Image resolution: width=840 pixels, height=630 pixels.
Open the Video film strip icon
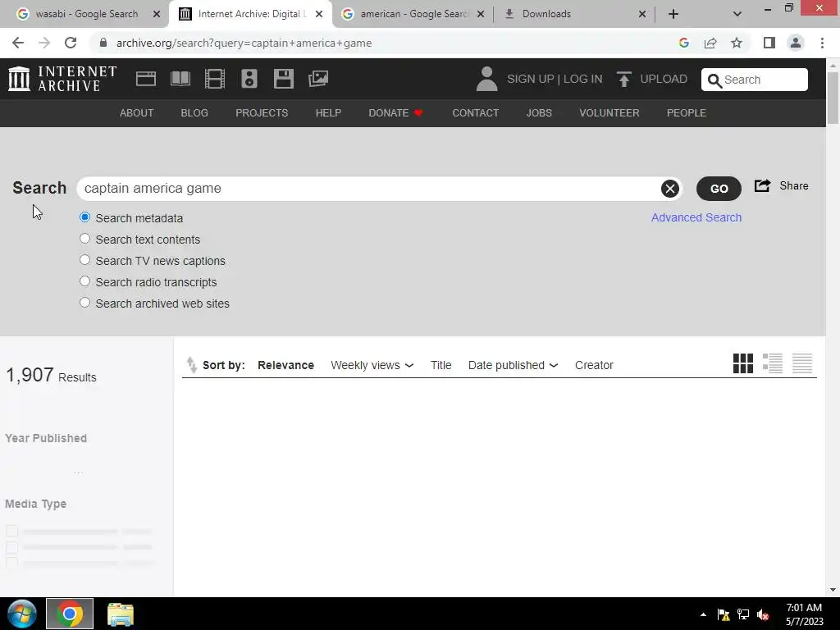[x=214, y=79]
